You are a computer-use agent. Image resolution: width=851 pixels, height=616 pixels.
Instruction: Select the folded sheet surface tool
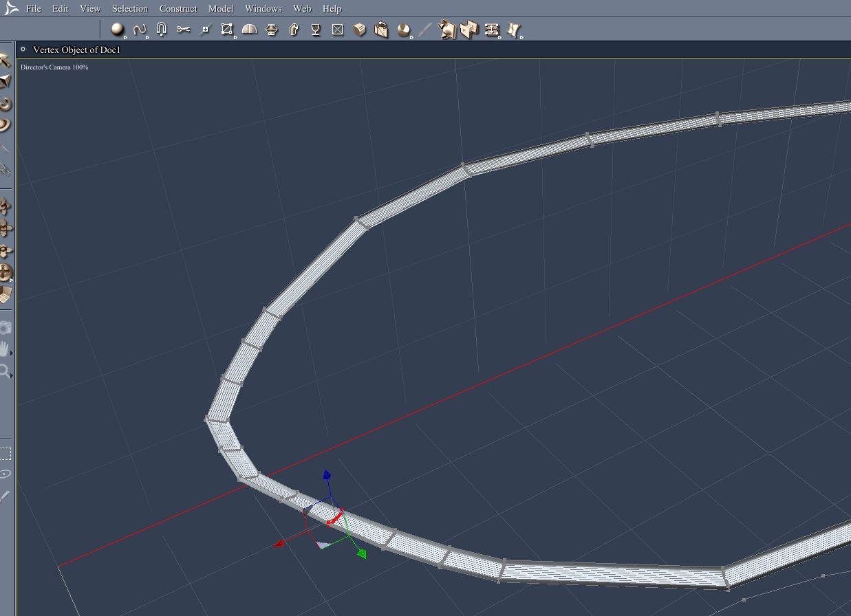point(447,30)
